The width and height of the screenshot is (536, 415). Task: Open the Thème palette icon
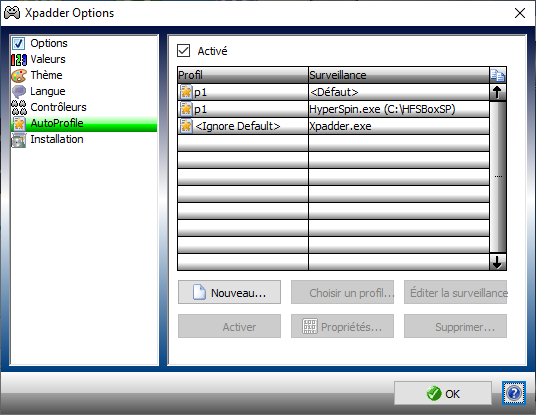click(x=18, y=76)
